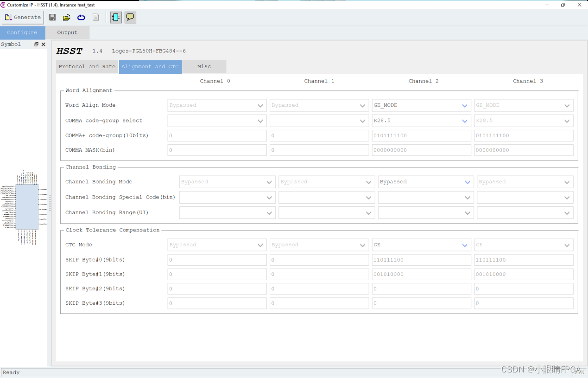The width and height of the screenshot is (588, 378).
Task: Minimize the Customize IP window
Action: [547, 5]
